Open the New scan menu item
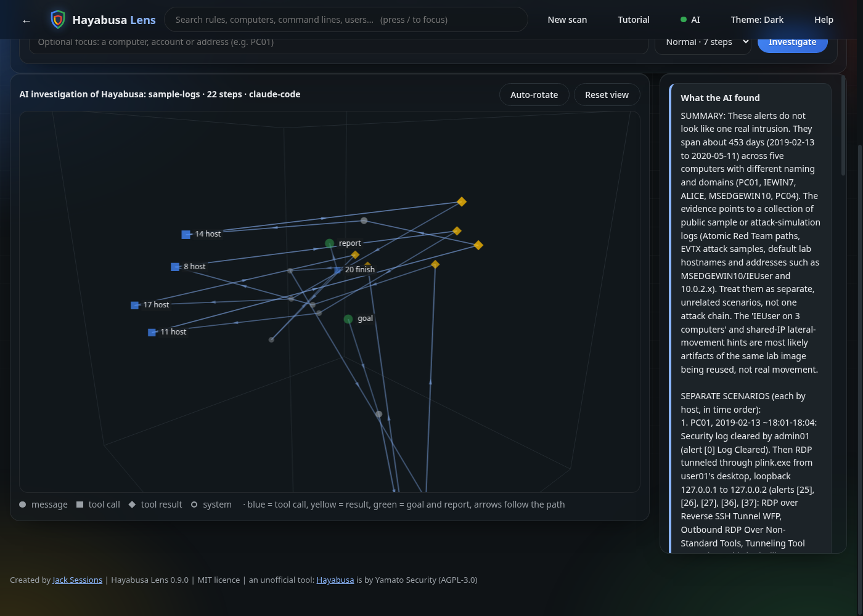Image resolution: width=863 pixels, height=616 pixels. [x=567, y=20]
